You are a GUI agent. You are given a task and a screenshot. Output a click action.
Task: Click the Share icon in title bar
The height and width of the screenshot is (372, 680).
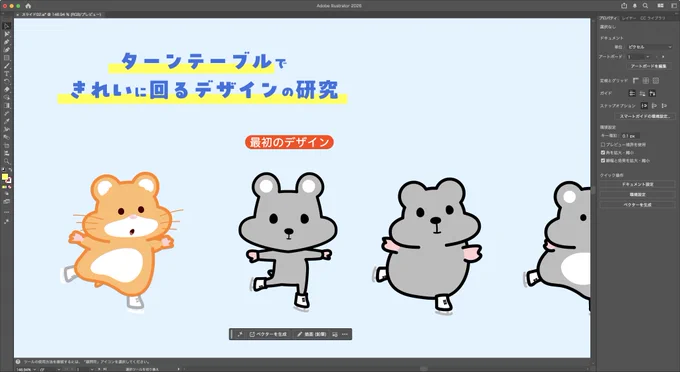pyautogui.click(x=624, y=6)
